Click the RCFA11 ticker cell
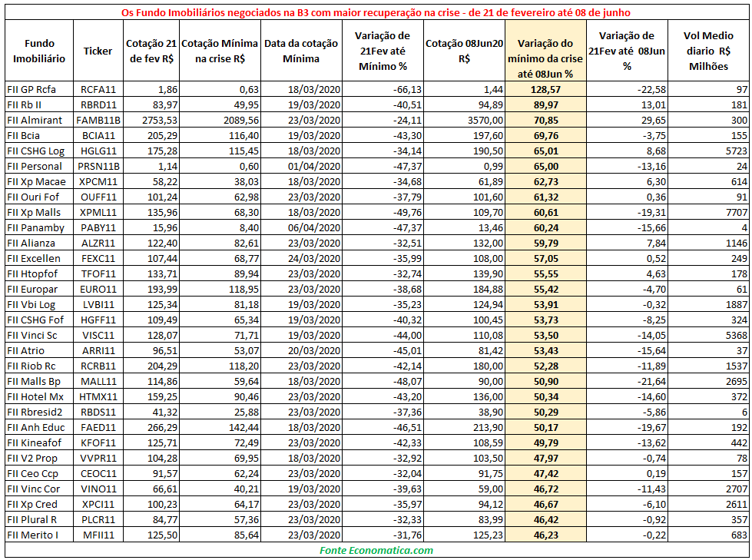This screenshot has width=752, height=560. coord(98,89)
